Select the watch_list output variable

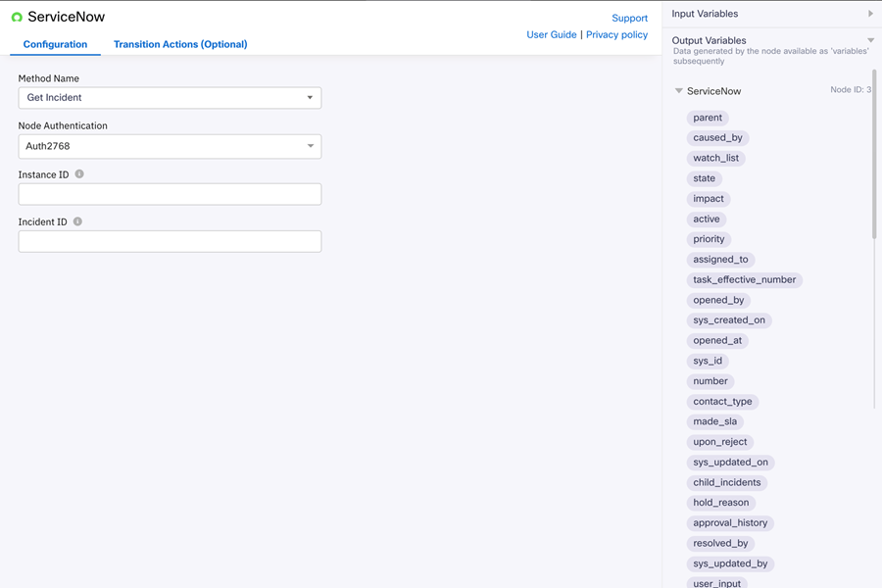pos(716,158)
